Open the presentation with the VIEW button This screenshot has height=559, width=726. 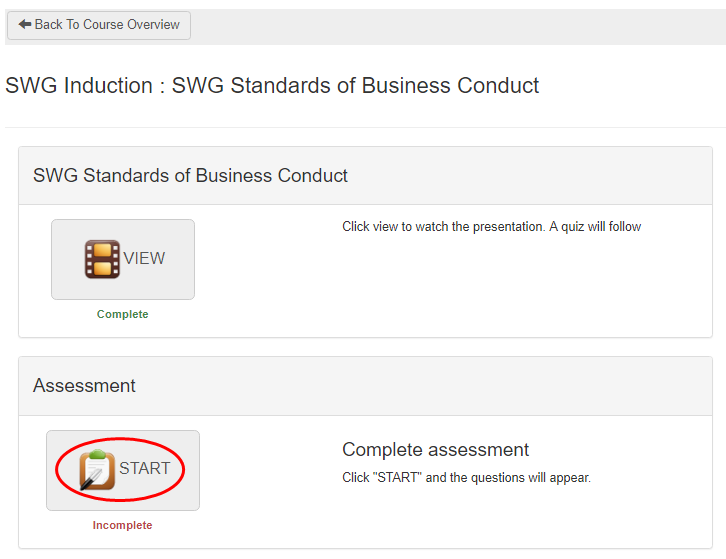pos(123,259)
